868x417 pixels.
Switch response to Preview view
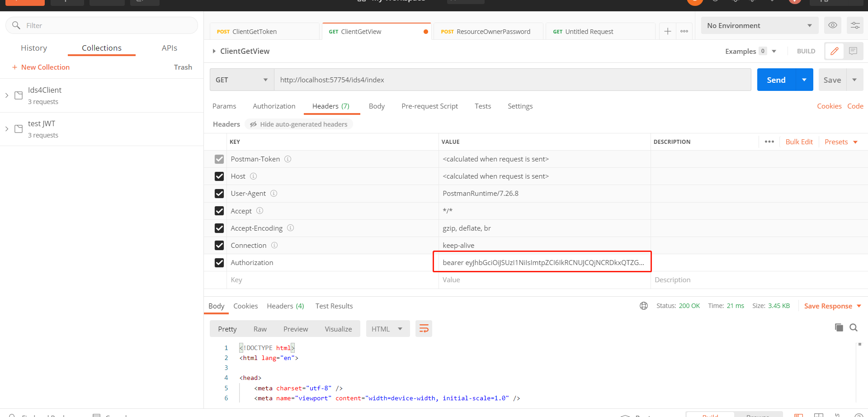tap(296, 329)
